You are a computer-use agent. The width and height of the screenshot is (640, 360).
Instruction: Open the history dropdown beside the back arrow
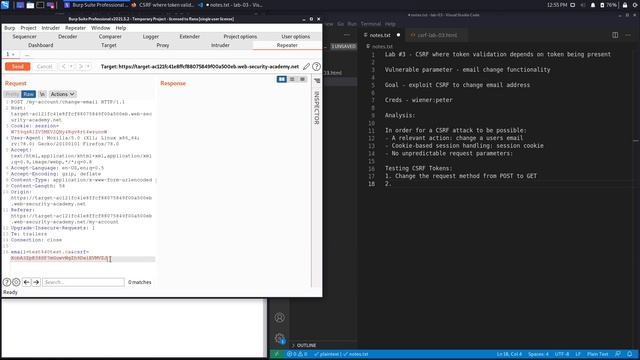point(71,67)
